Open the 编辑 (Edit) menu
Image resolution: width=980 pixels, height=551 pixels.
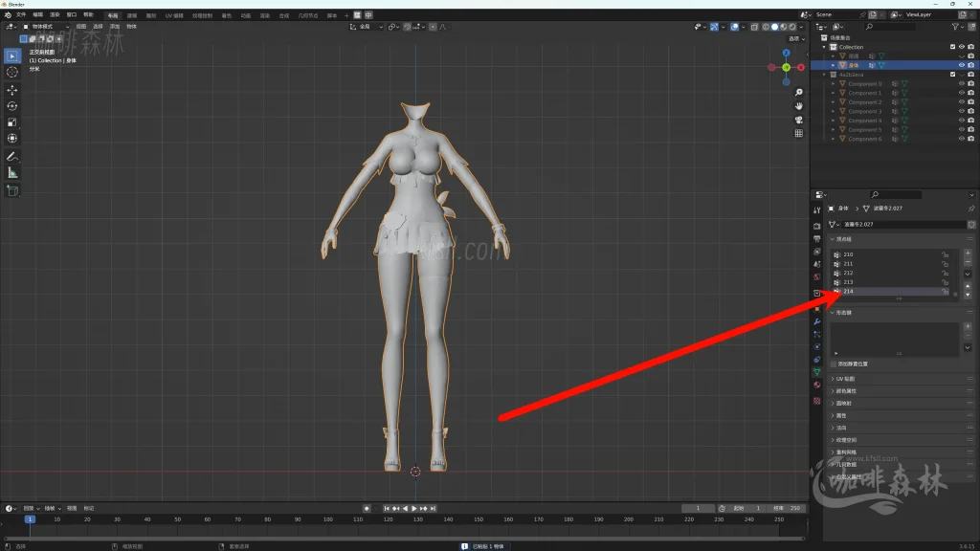37,15
